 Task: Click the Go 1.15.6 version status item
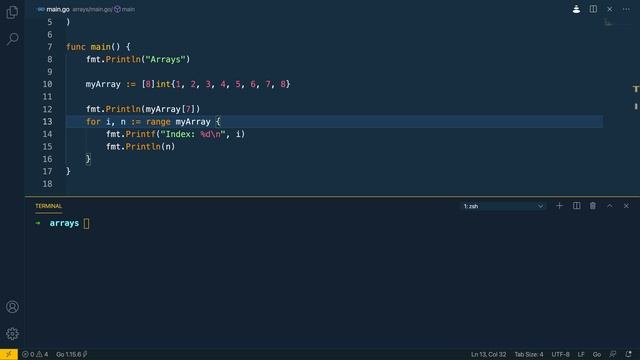71,354
